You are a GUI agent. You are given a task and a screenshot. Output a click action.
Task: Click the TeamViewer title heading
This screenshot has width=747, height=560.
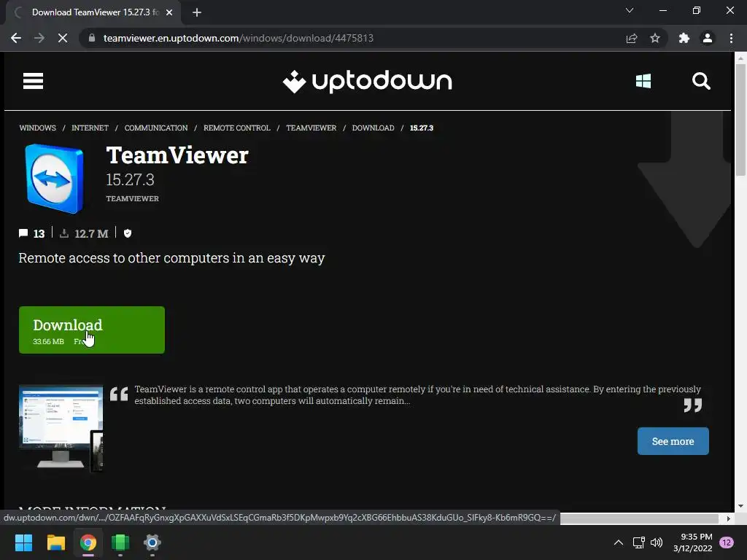[x=177, y=155]
